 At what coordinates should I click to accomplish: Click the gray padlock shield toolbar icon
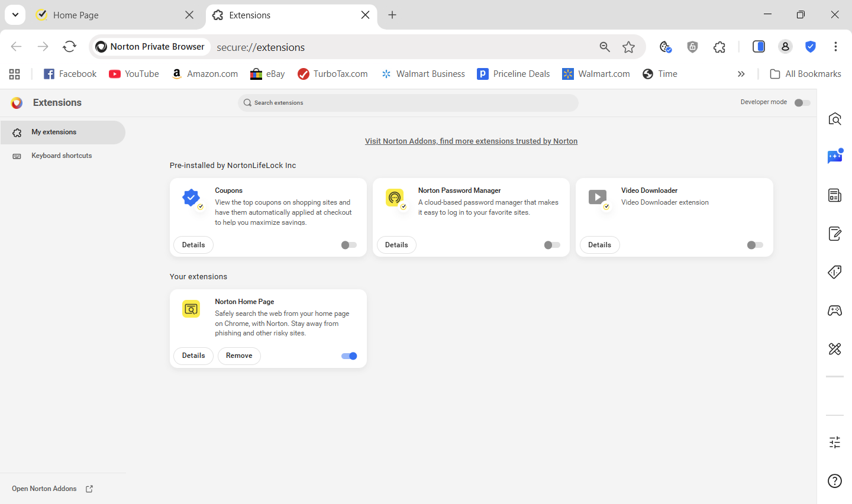click(x=692, y=47)
